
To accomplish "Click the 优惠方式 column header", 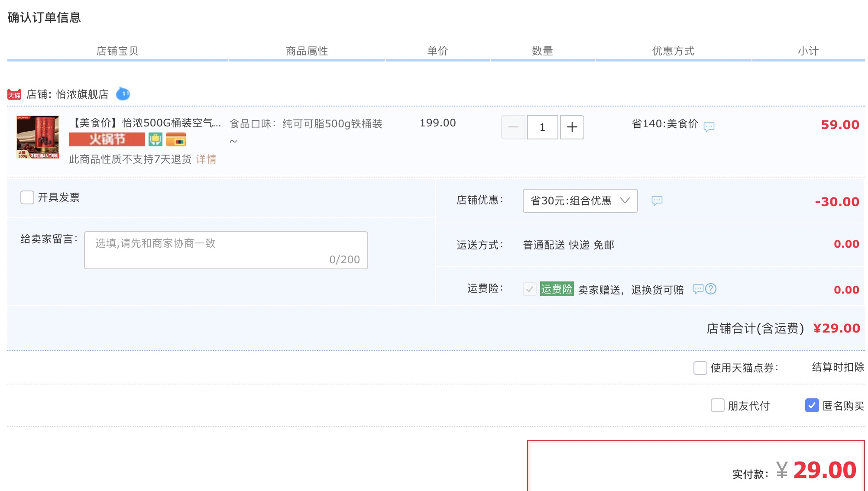I will [674, 51].
